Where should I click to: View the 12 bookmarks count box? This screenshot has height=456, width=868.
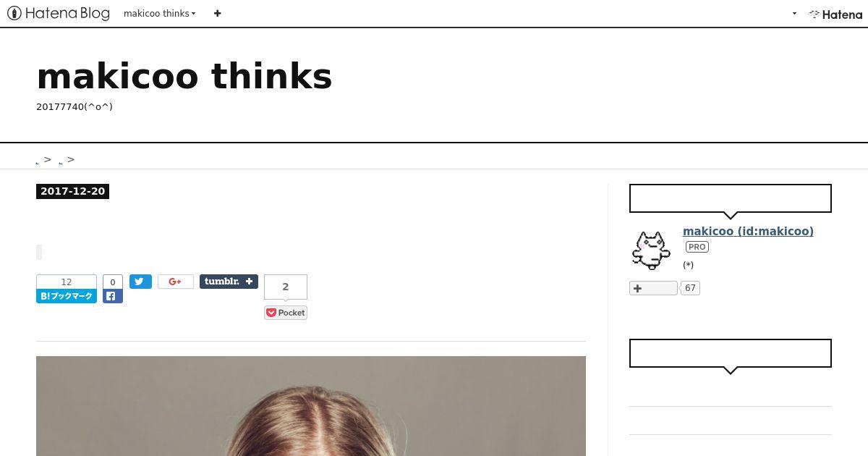67,282
